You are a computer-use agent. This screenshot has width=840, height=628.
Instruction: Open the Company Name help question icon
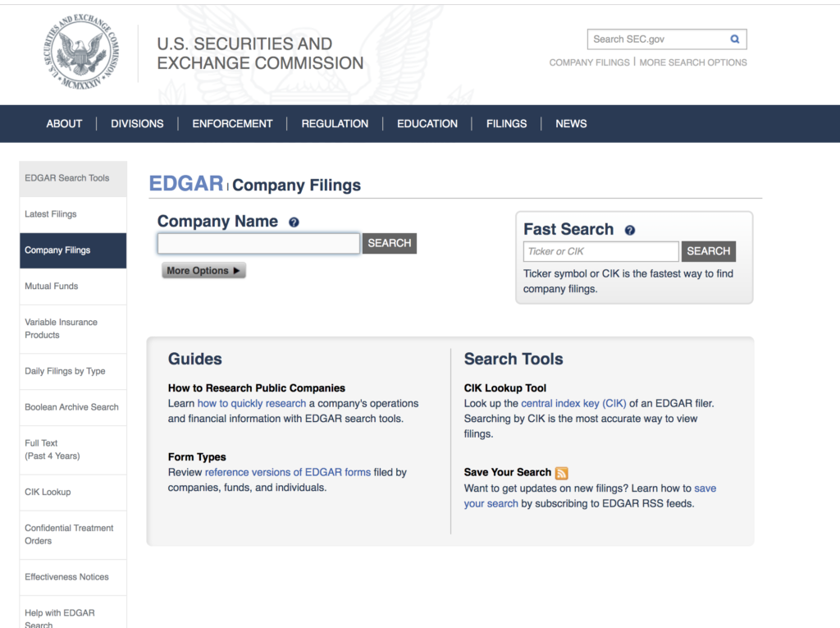[x=294, y=222]
